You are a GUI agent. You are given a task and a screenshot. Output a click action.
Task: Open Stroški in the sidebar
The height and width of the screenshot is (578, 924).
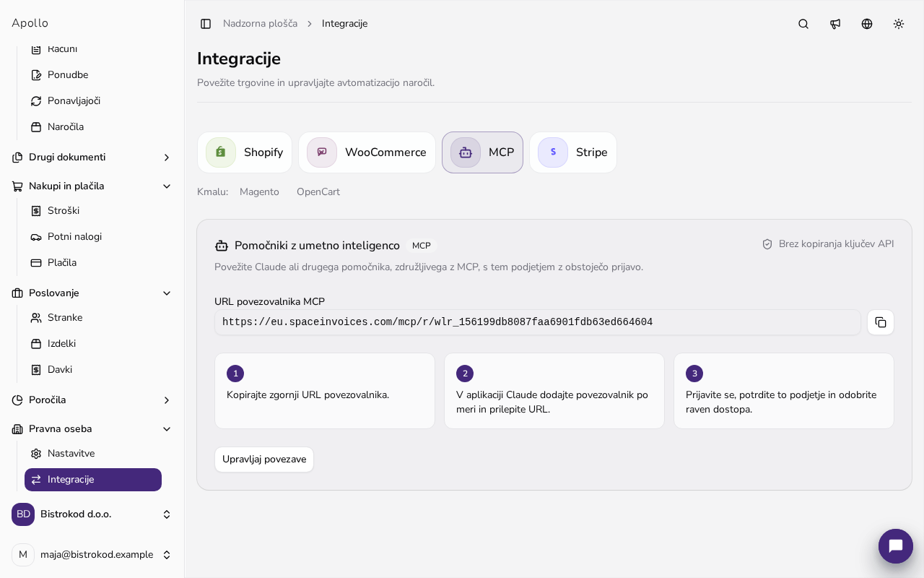tap(93, 211)
